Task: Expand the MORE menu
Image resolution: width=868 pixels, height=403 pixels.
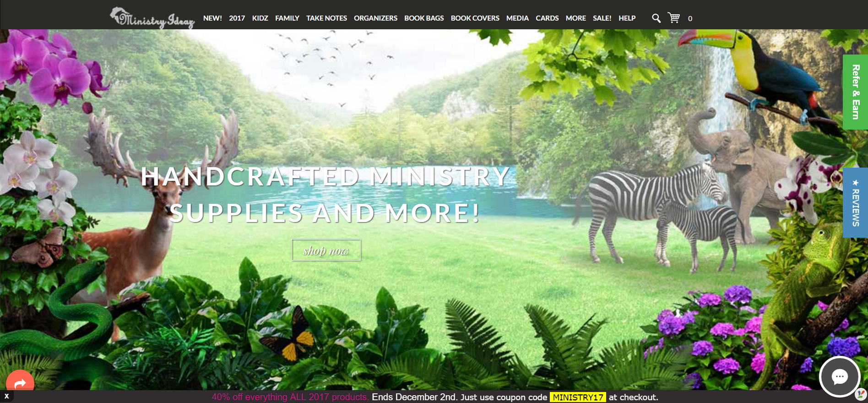Action: coord(575,18)
